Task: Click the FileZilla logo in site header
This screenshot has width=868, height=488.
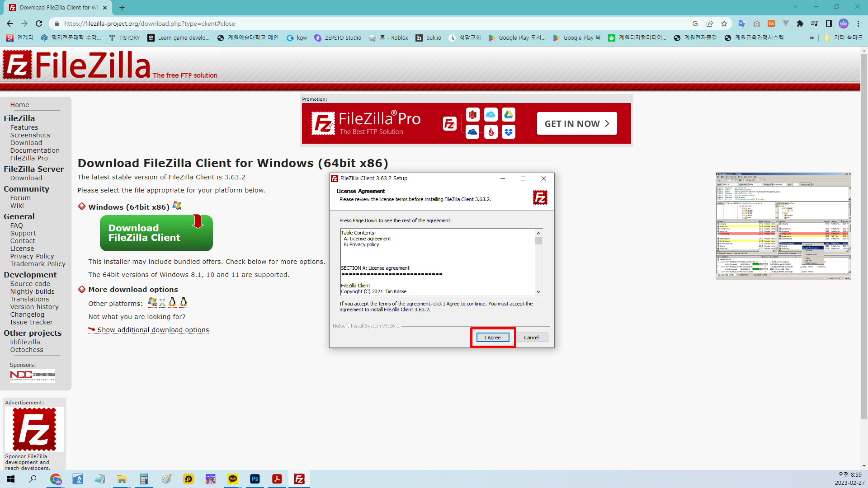Action: 77,65
